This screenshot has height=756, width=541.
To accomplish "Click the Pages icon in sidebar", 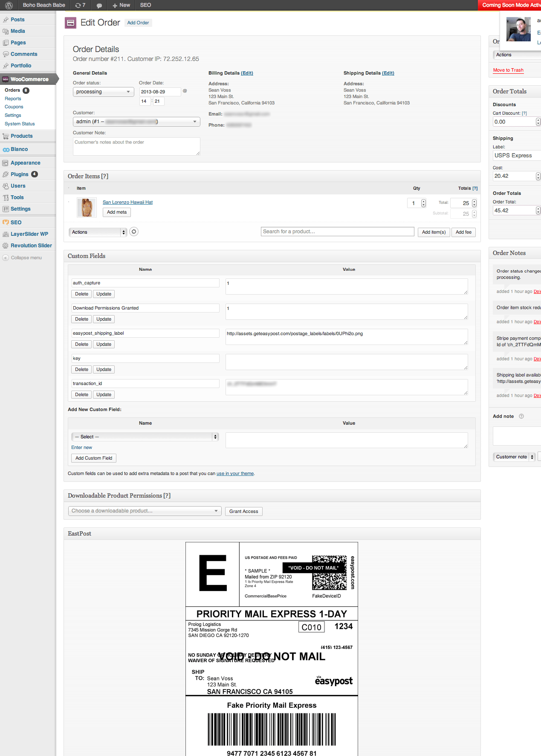I will pos(6,43).
